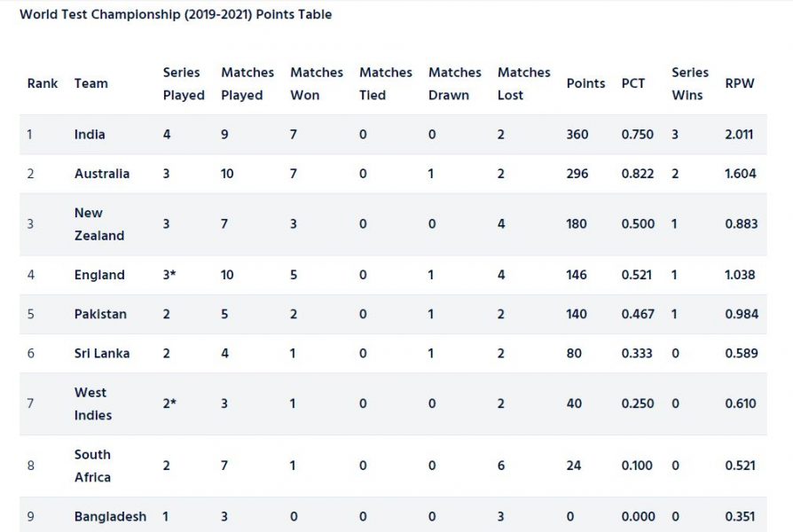Select the India team name
Viewport: 793px width, 532px height.
point(90,135)
